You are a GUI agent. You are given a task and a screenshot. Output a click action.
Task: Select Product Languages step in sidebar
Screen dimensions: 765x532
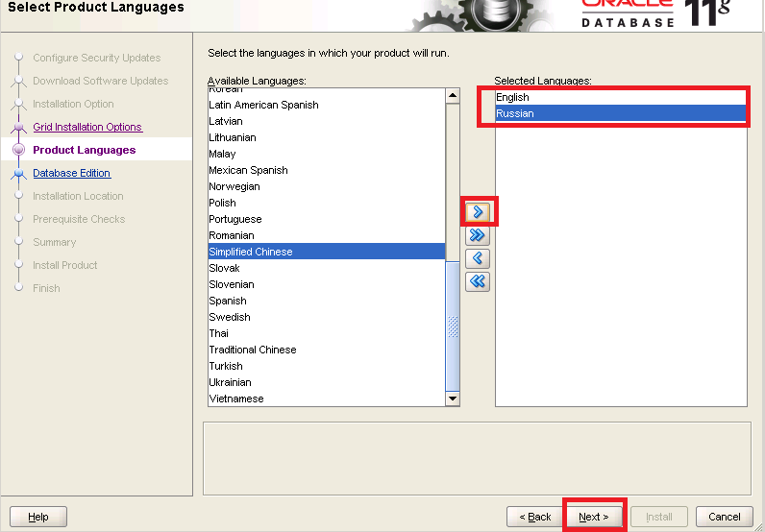point(85,150)
